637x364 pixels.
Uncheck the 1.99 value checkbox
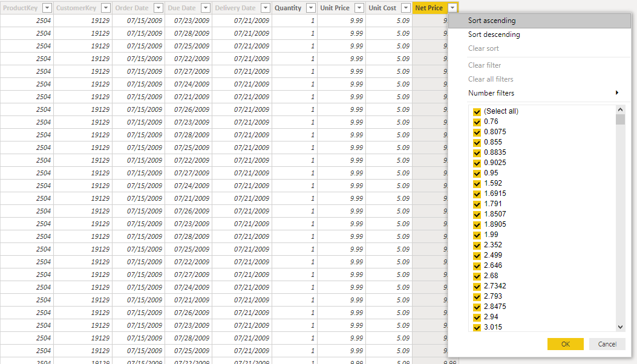click(x=477, y=235)
